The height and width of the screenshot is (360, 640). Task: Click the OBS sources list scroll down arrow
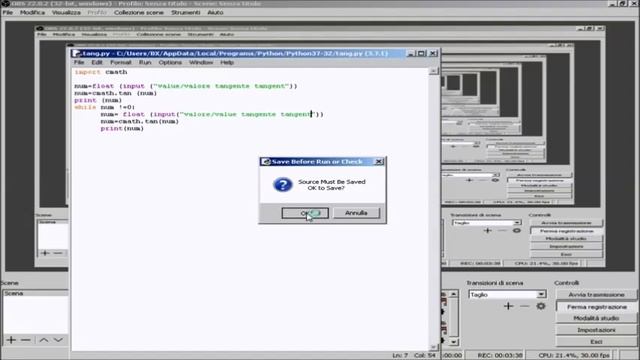tap(453, 342)
